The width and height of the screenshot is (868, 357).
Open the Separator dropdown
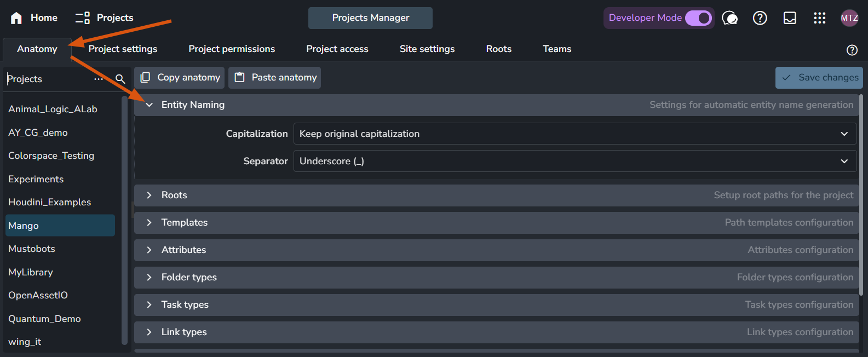tap(574, 161)
